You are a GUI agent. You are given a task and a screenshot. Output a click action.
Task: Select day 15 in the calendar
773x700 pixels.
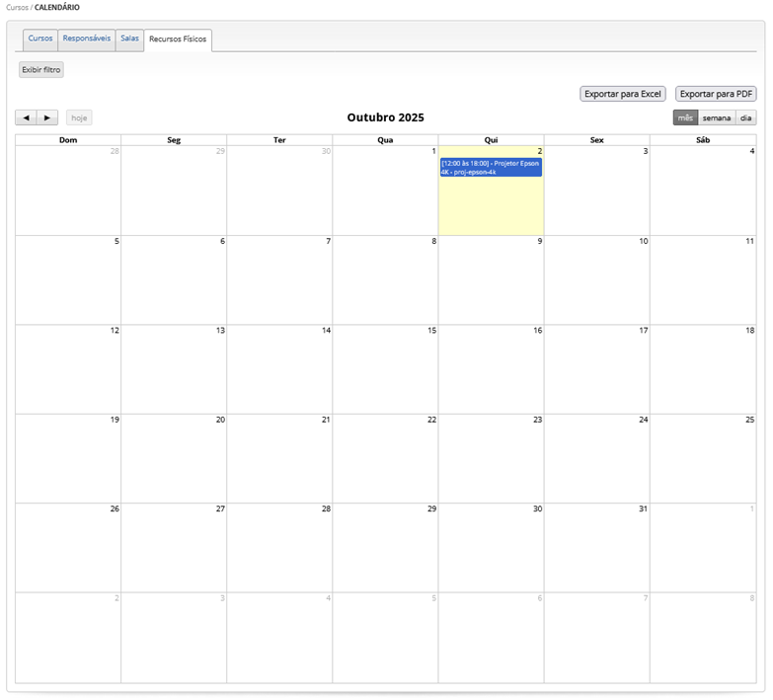[385, 369]
